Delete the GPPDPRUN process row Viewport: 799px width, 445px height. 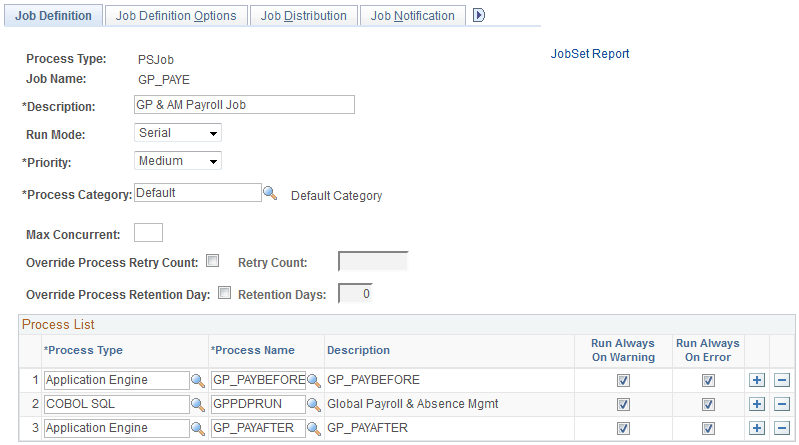pyautogui.click(x=782, y=404)
